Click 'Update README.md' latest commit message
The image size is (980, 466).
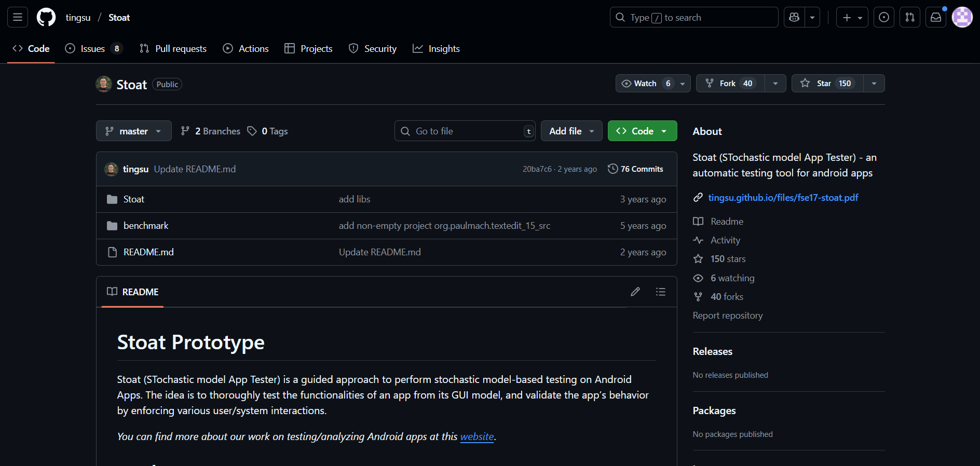[x=195, y=169]
